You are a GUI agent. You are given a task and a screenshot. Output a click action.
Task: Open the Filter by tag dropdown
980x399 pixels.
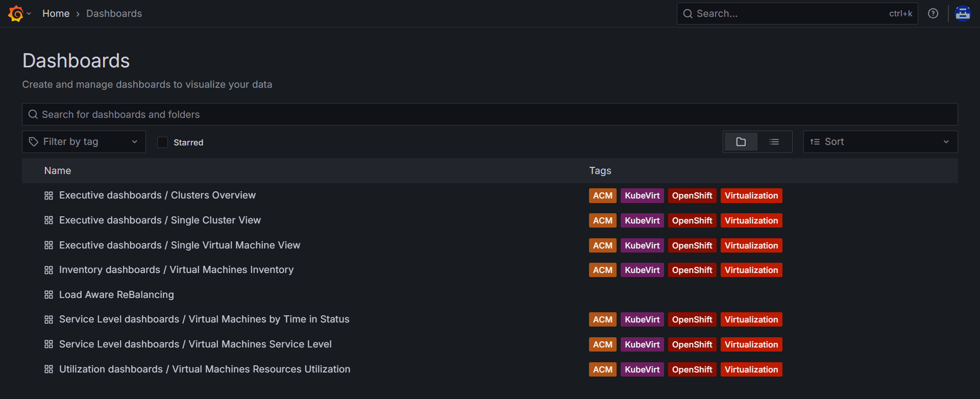pyautogui.click(x=84, y=142)
